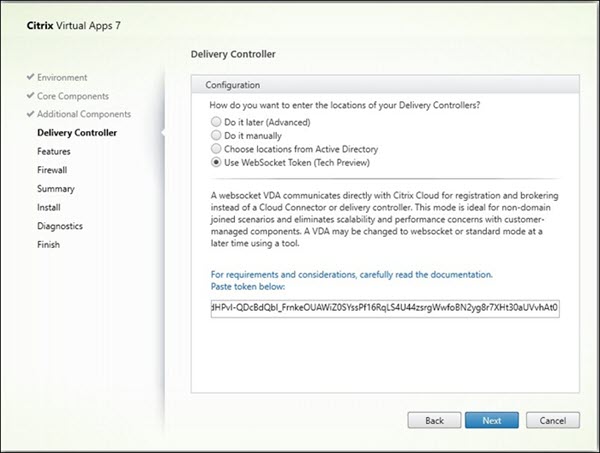600x453 pixels.
Task: Open the Core Components step
Action: click(73, 95)
